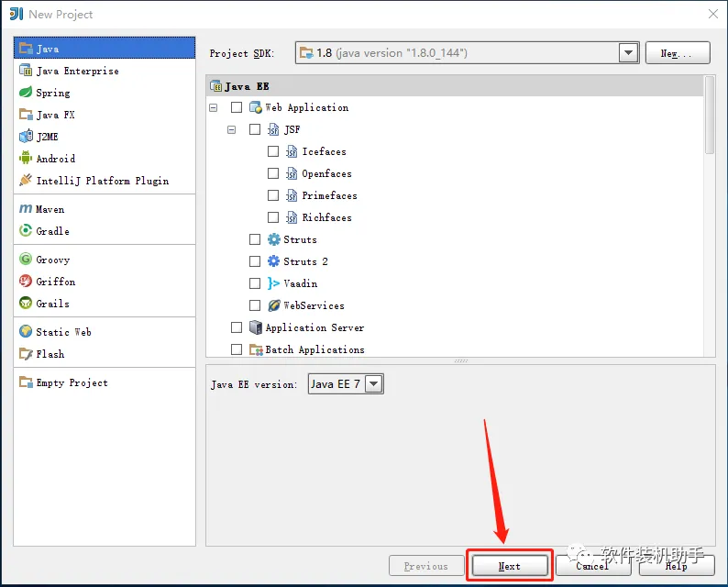Click the frameworks list vertical scrollbar
This screenshot has width=728, height=587.
(709, 116)
